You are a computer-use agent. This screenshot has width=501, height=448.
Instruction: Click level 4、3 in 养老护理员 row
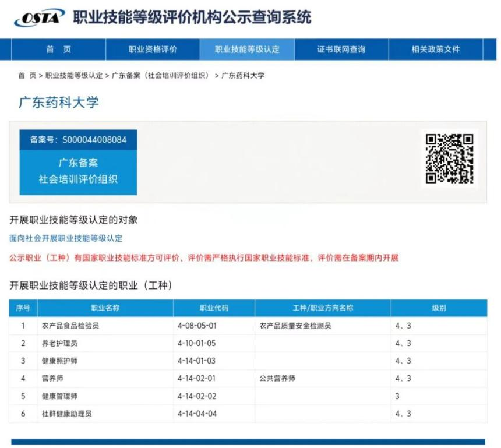(403, 343)
